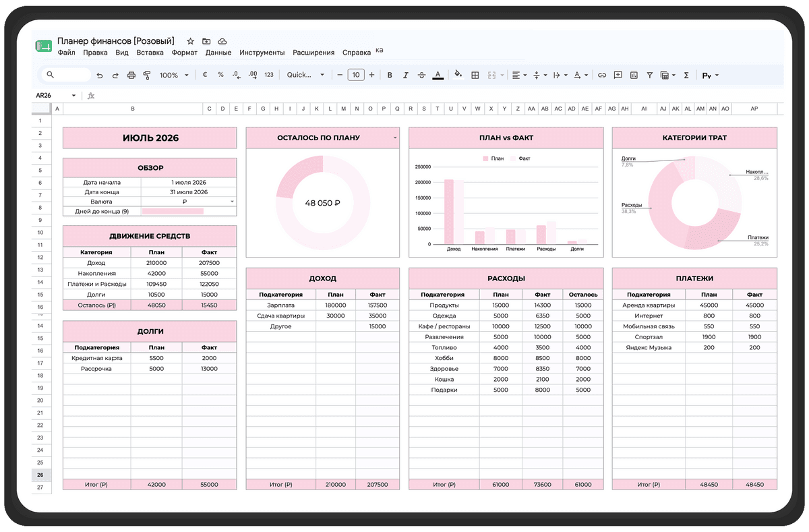
Task: Check the cloud save status icon
Action: 222,41
